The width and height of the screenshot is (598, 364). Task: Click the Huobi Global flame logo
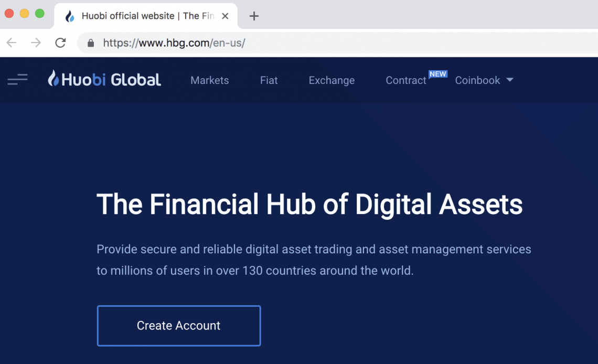(54, 79)
